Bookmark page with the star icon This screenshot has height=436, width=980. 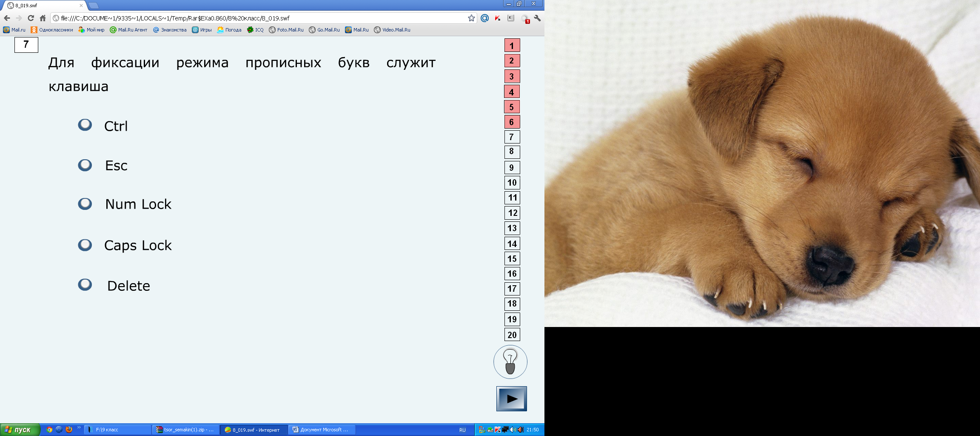(x=471, y=18)
